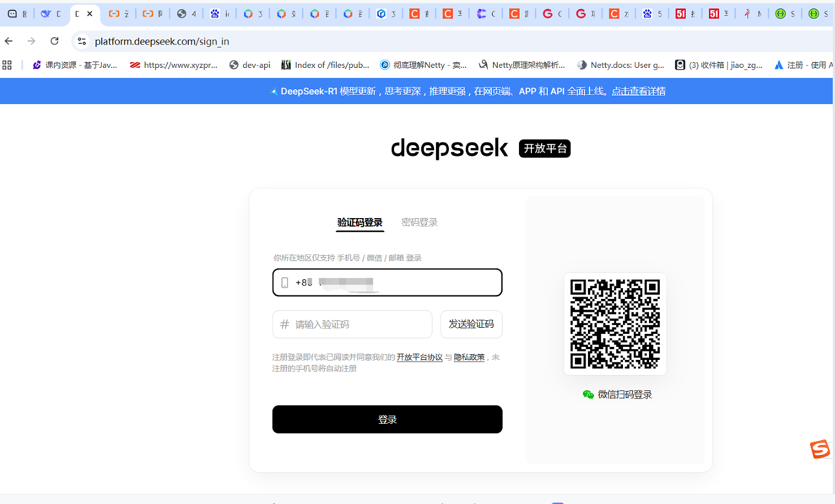The image size is (835, 504).
Task: Open the 彻底理解Netty bookmark
Action: (x=423, y=65)
